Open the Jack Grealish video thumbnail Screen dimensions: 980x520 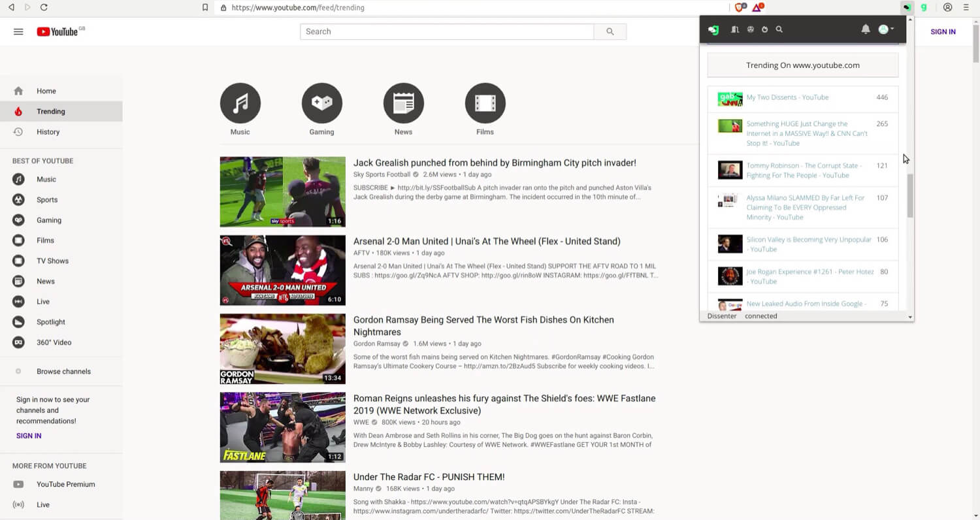click(x=283, y=191)
